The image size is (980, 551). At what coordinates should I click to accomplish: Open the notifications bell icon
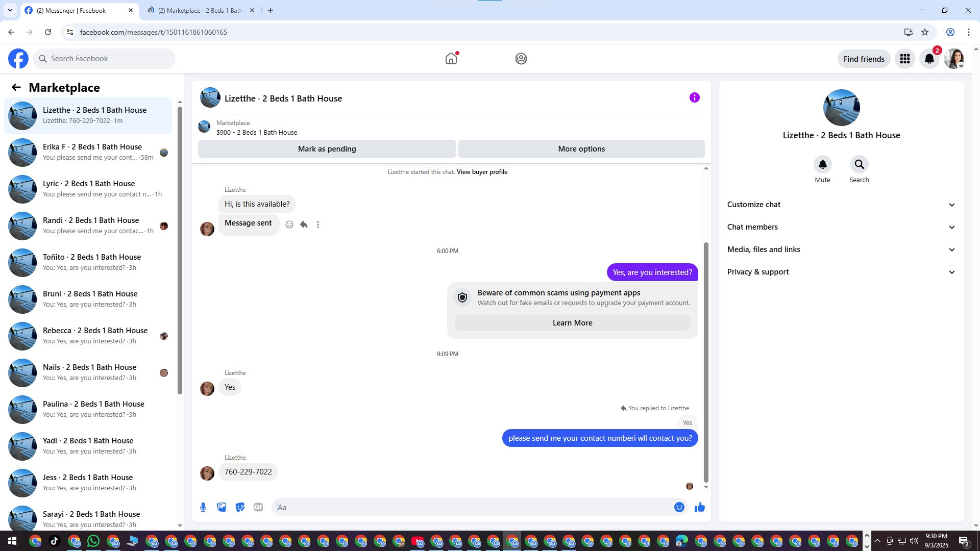[929, 59]
